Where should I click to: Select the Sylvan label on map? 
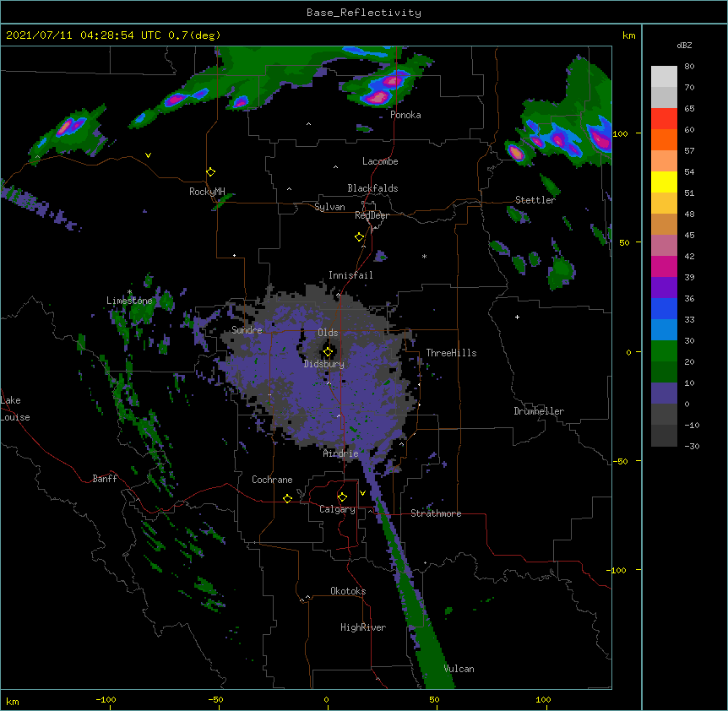(x=329, y=207)
